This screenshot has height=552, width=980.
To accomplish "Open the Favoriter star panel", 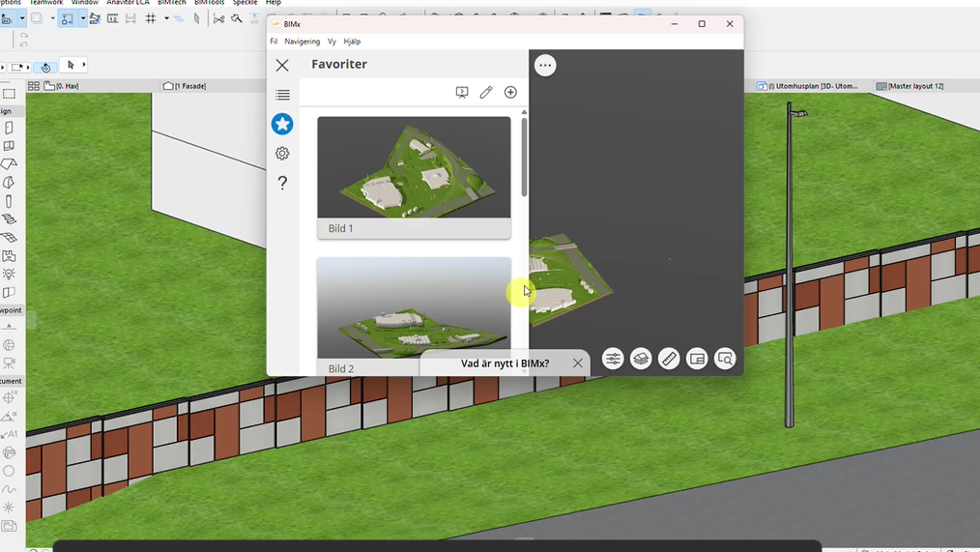I will (282, 124).
